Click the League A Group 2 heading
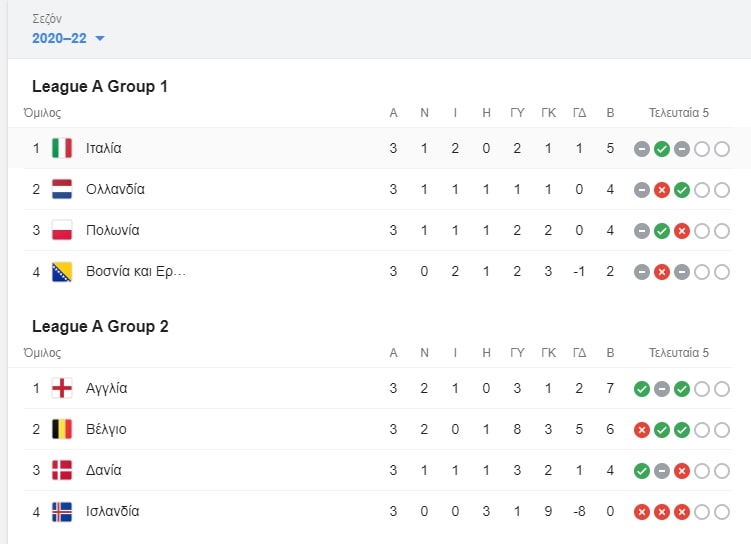This screenshot has width=751, height=544. click(x=100, y=326)
